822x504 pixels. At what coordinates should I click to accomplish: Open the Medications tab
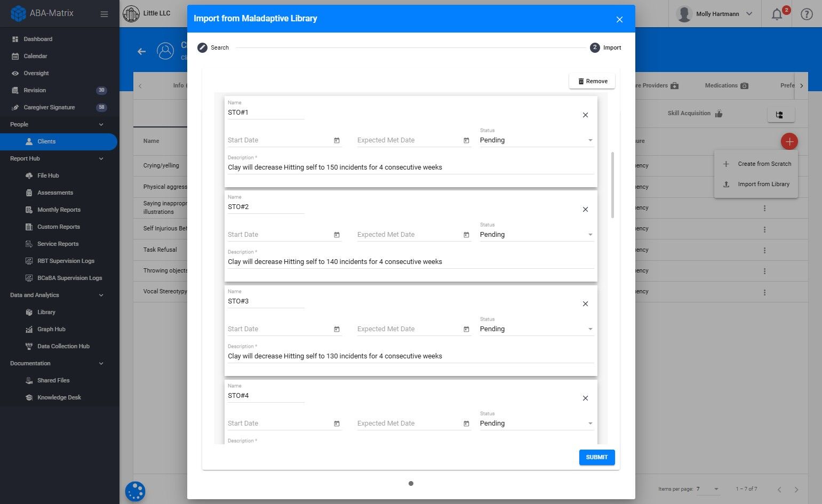point(727,85)
